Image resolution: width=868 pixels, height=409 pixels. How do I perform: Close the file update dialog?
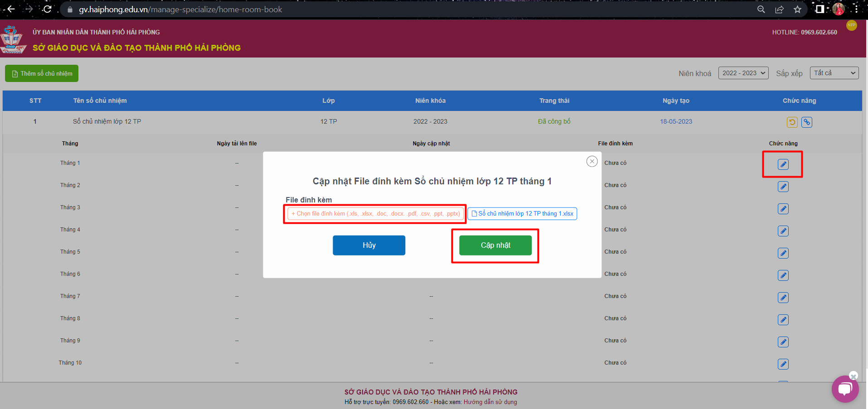(592, 161)
